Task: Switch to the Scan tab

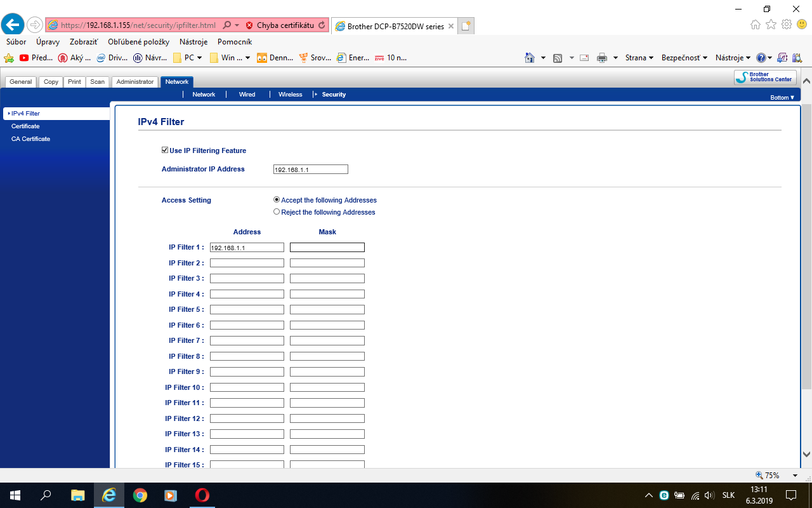Action: coord(97,82)
